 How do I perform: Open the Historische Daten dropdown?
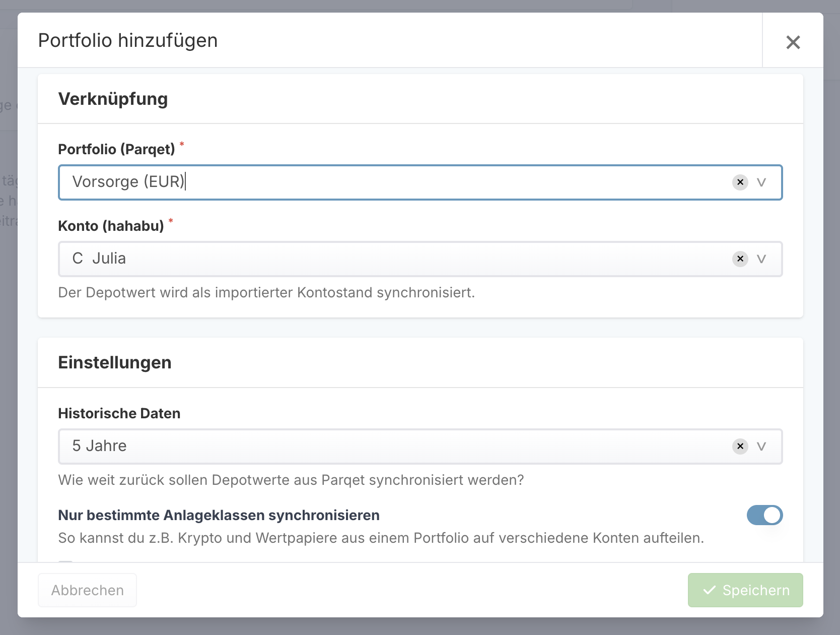[x=761, y=447]
